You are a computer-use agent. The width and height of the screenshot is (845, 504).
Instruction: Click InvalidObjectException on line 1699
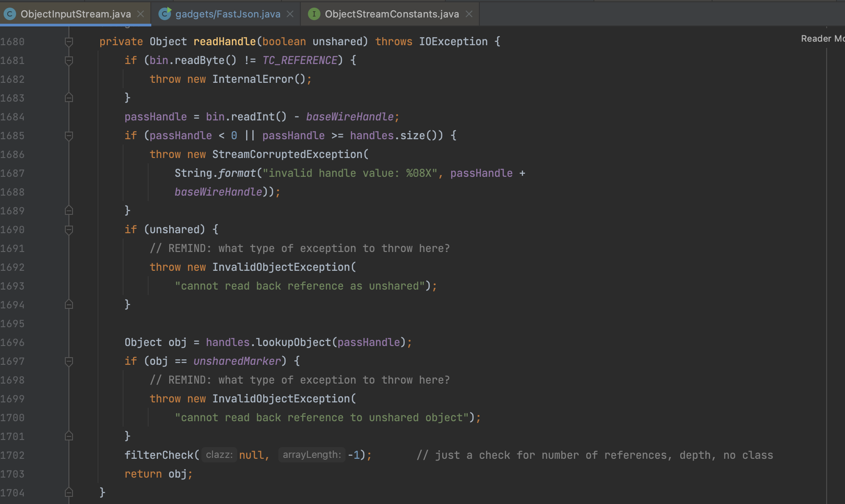click(281, 399)
